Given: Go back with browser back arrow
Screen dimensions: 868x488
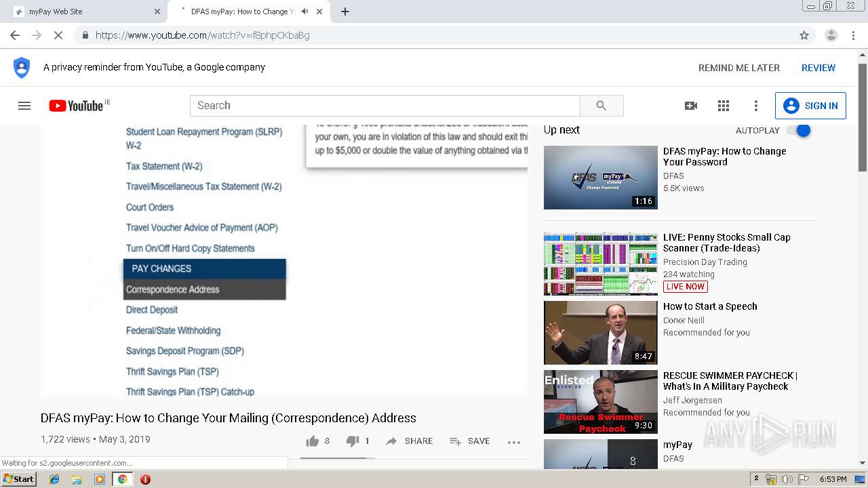Looking at the screenshot, I should pyautogui.click(x=15, y=35).
